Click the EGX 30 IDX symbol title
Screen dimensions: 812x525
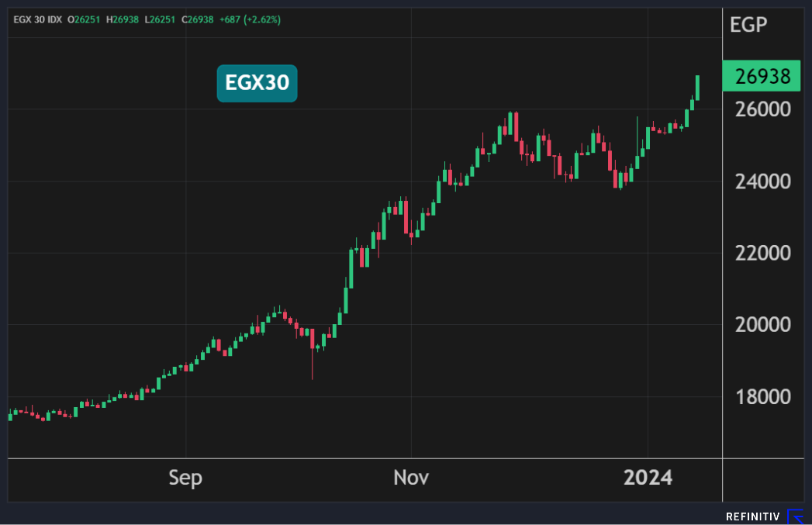coord(38,19)
